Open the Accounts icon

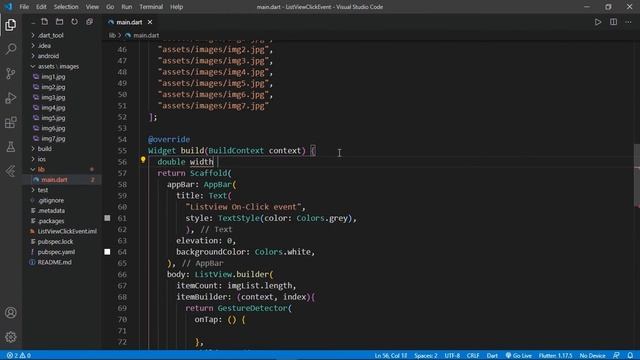pyautogui.click(x=11, y=313)
